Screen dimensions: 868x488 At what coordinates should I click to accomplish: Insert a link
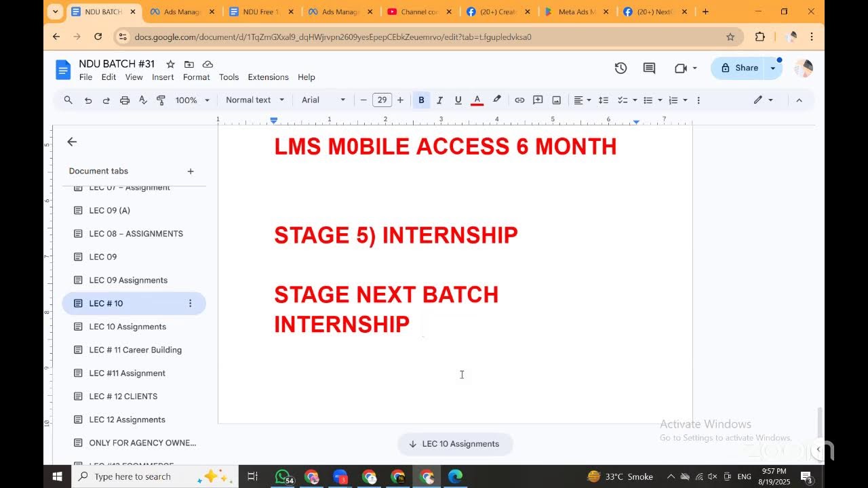[x=519, y=100]
